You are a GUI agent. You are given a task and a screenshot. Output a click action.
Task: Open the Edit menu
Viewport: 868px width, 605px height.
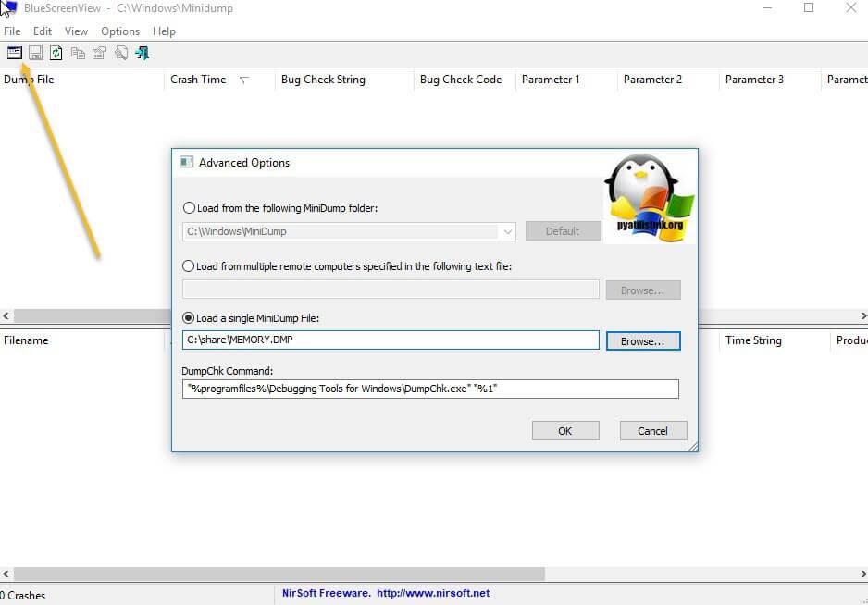point(43,31)
